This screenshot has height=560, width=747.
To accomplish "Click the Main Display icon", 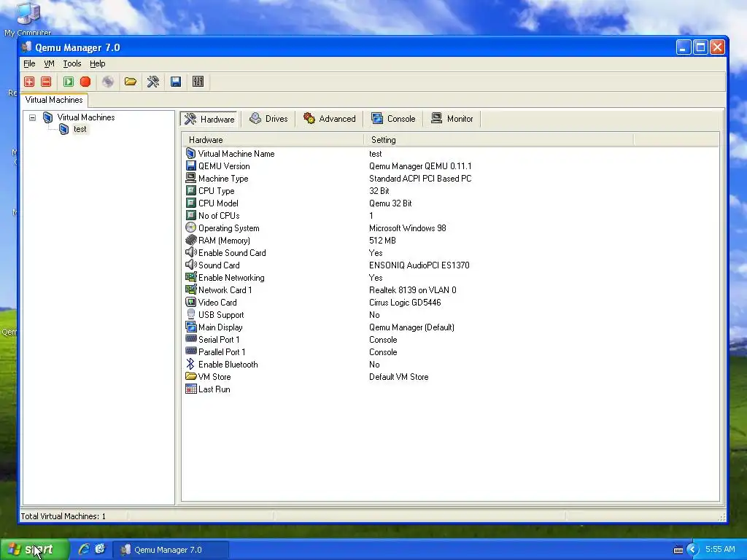I will pos(190,327).
